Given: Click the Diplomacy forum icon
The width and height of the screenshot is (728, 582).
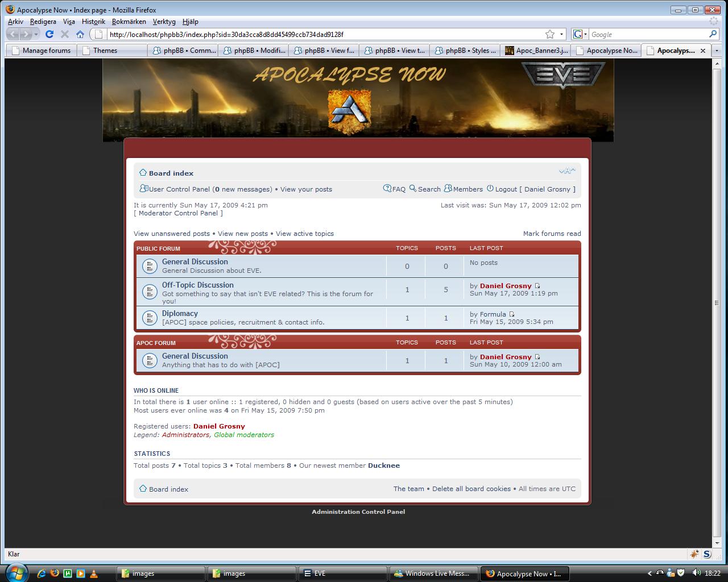Looking at the screenshot, I should point(149,318).
